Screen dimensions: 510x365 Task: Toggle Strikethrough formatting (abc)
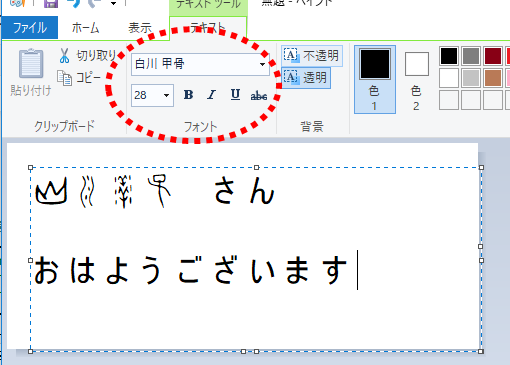(x=259, y=96)
